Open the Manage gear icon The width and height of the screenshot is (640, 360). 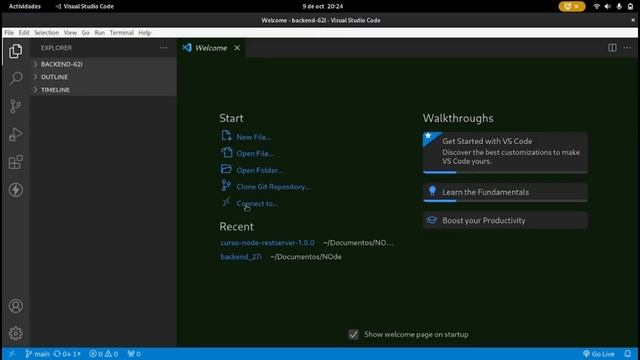point(16,333)
